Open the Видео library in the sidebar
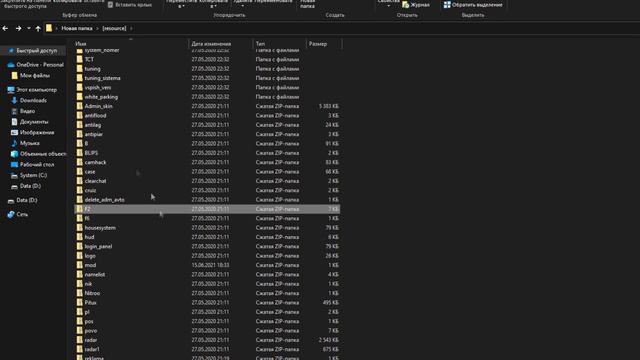The image size is (640, 360). pyautogui.click(x=23, y=111)
